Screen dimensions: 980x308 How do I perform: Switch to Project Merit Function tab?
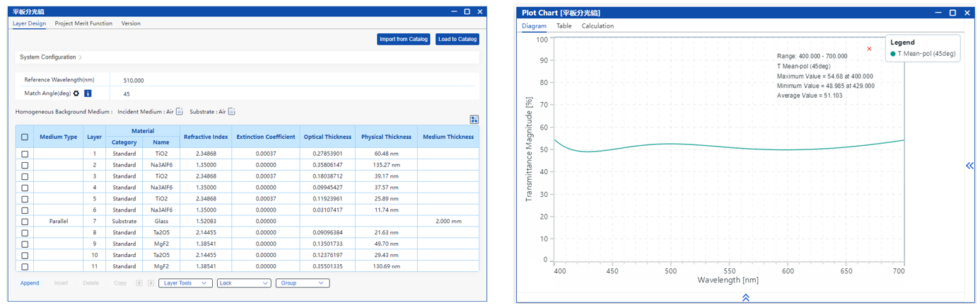(83, 23)
